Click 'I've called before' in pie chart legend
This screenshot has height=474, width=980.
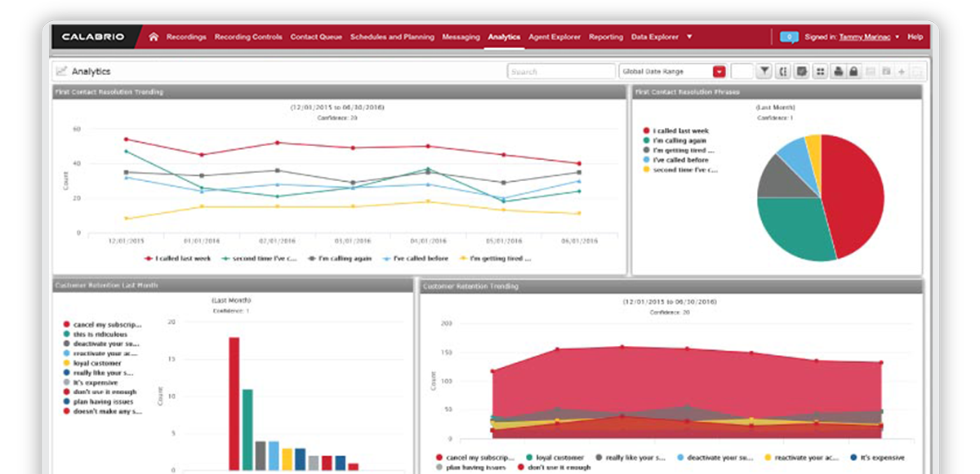click(675, 160)
